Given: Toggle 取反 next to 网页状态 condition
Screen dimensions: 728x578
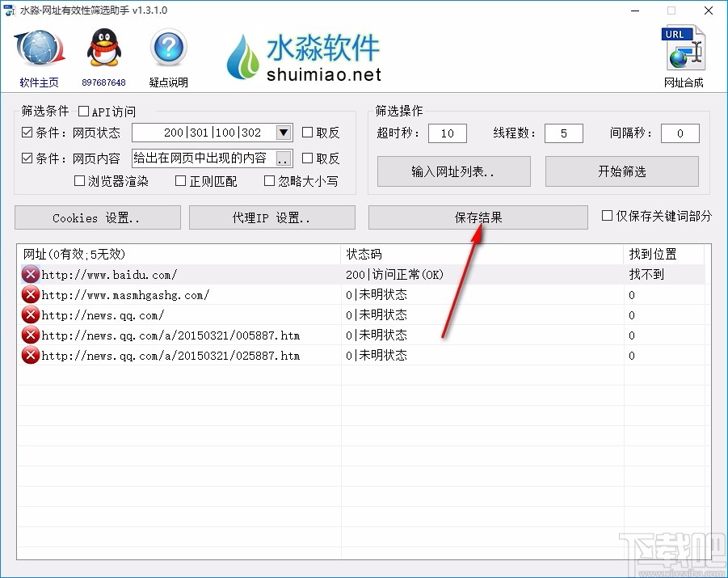Looking at the screenshot, I should point(305,133).
